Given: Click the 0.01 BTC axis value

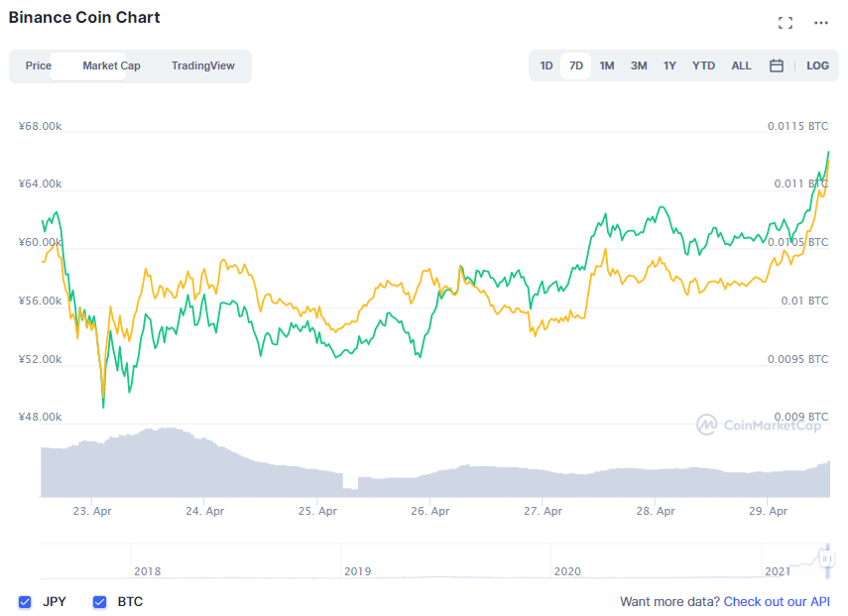Looking at the screenshot, I should (804, 301).
